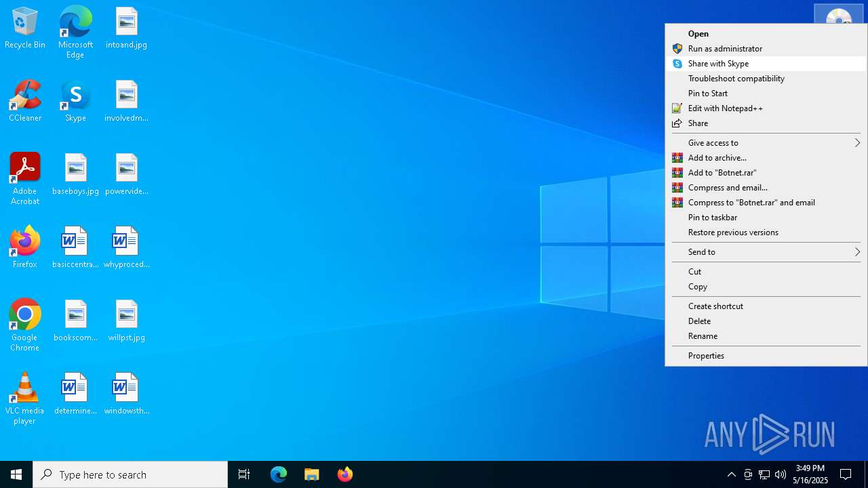Viewport: 868px width, 488px height.
Task: Select the powervide... image file icon
Action: pos(126,175)
